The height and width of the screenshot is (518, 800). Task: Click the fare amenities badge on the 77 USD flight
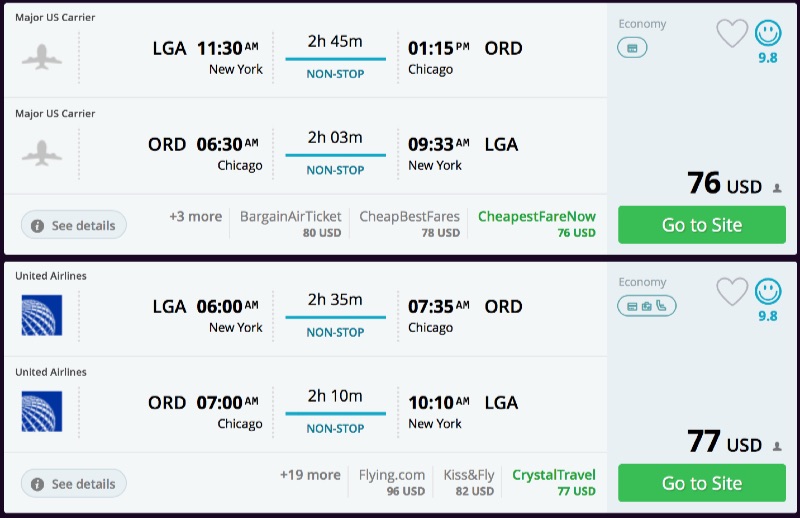coord(646,305)
